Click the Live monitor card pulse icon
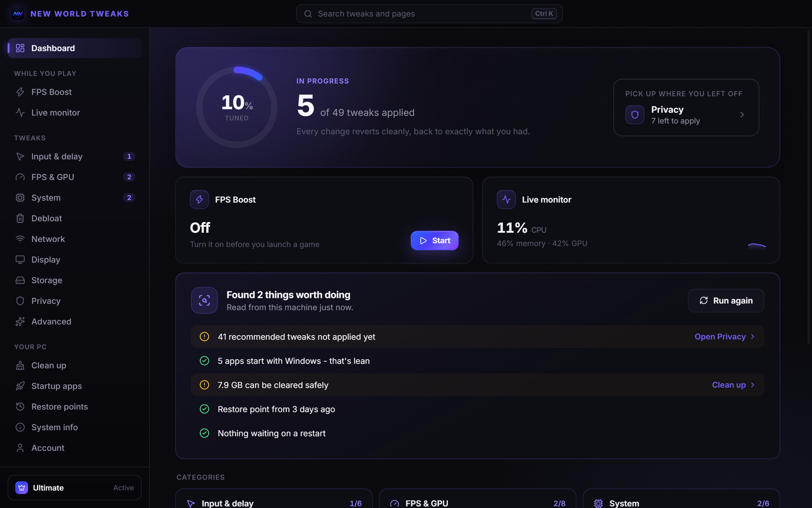The image size is (812, 508). tap(506, 200)
